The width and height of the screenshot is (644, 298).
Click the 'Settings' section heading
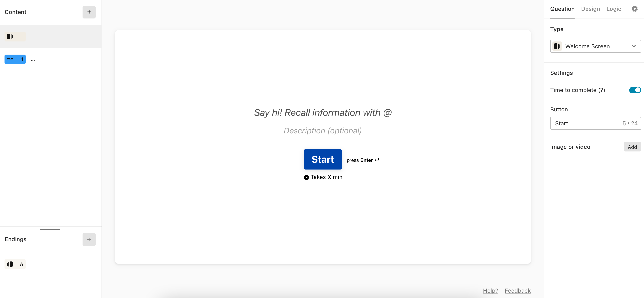click(x=561, y=73)
